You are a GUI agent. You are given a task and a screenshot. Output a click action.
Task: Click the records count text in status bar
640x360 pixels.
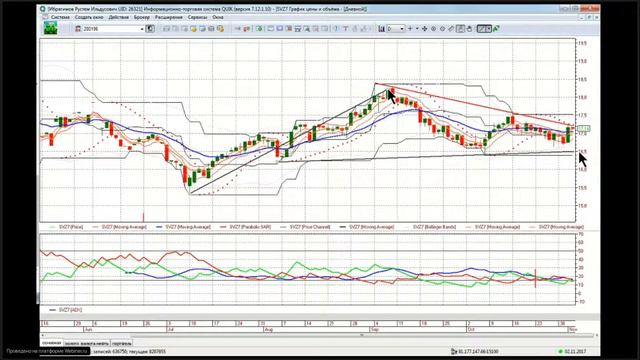(129, 351)
